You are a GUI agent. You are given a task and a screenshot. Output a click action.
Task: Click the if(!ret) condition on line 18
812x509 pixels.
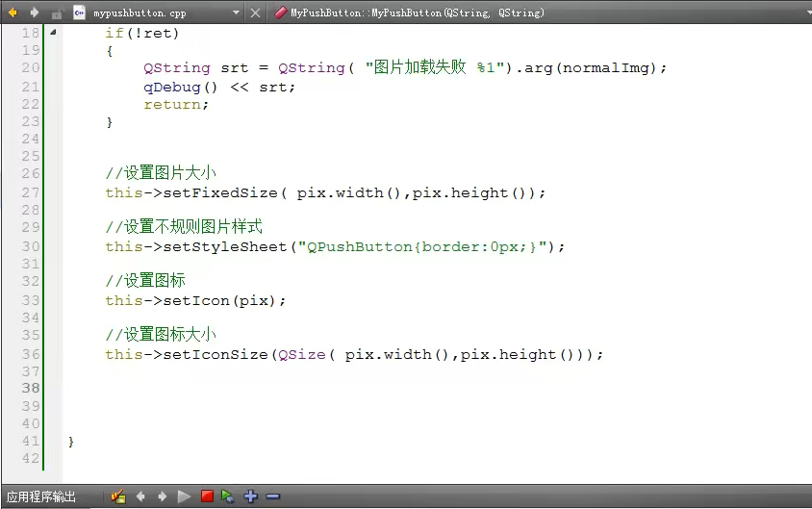[x=141, y=33]
